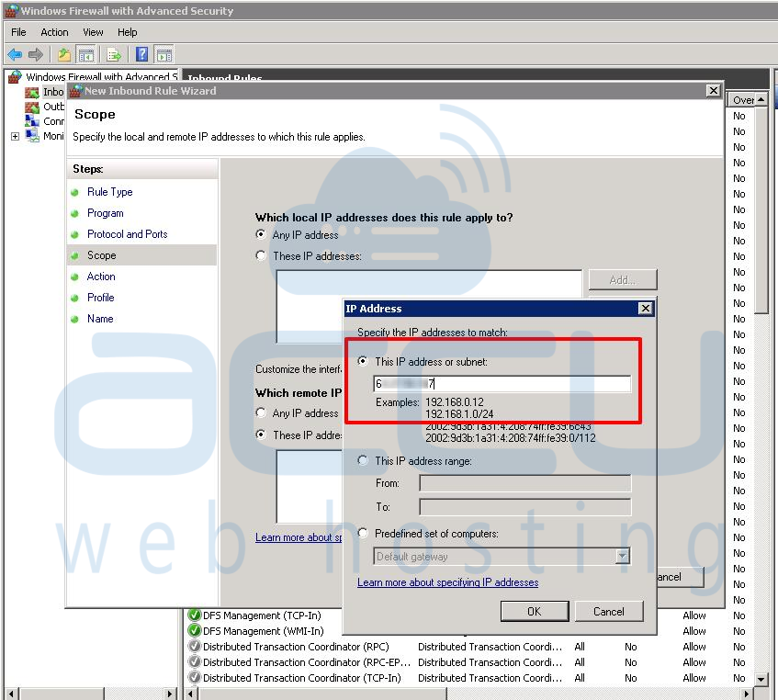The height and width of the screenshot is (700, 778).
Task: Go to Rule Type wizard step
Action: 109,192
